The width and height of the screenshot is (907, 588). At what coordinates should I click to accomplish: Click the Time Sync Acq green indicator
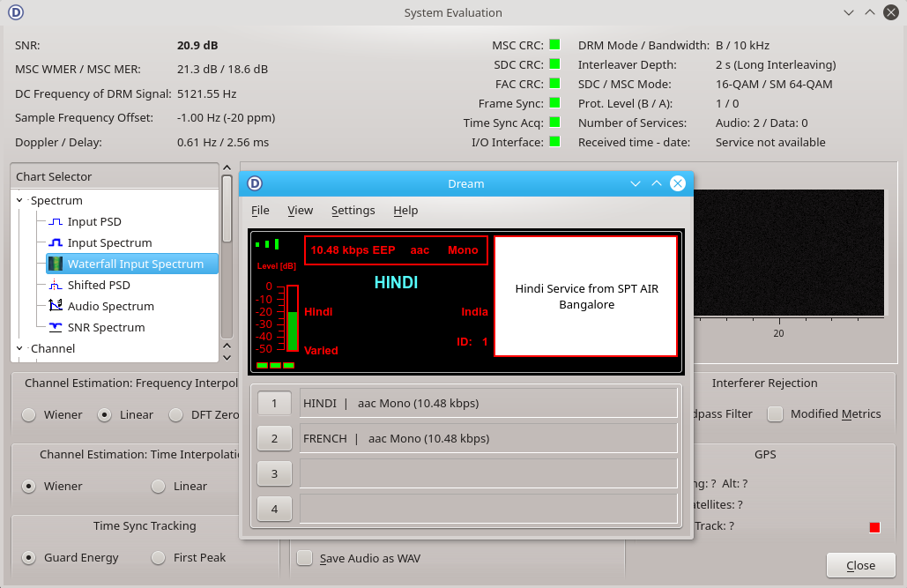point(554,123)
